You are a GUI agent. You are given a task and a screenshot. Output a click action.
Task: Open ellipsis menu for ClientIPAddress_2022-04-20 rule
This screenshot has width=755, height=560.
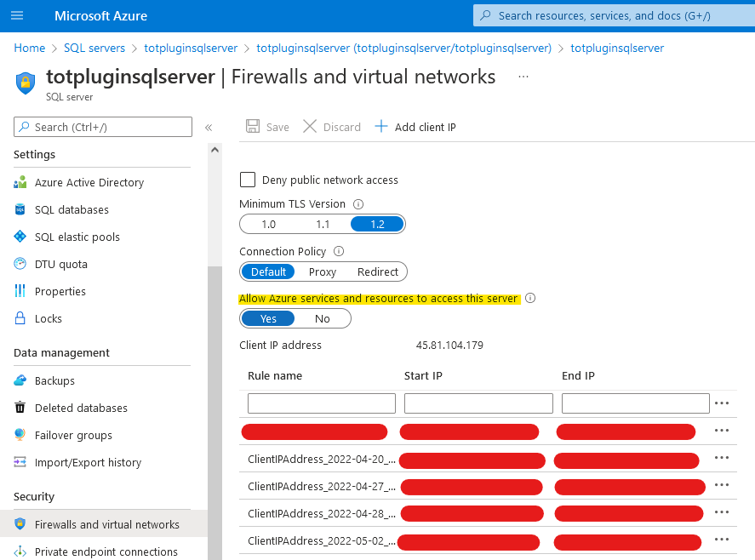tap(722, 458)
